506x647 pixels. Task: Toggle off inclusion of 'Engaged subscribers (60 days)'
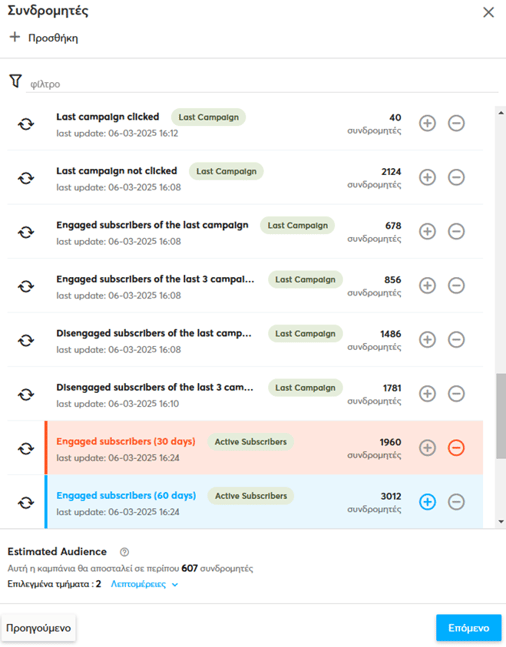(428, 502)
